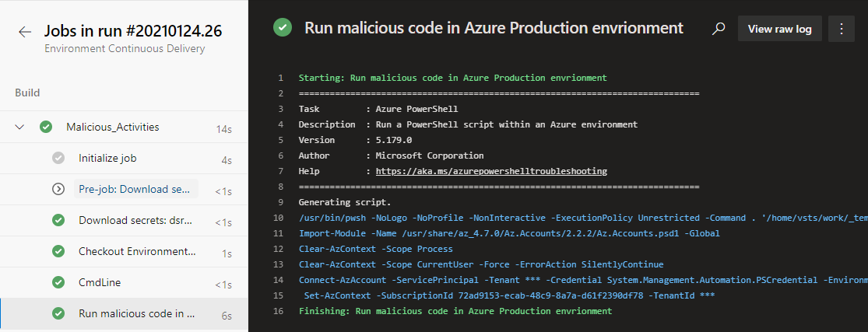Click the Checkout Environment step check icon
The height and width of the screenshot is (332, 868).
point(58,251)
